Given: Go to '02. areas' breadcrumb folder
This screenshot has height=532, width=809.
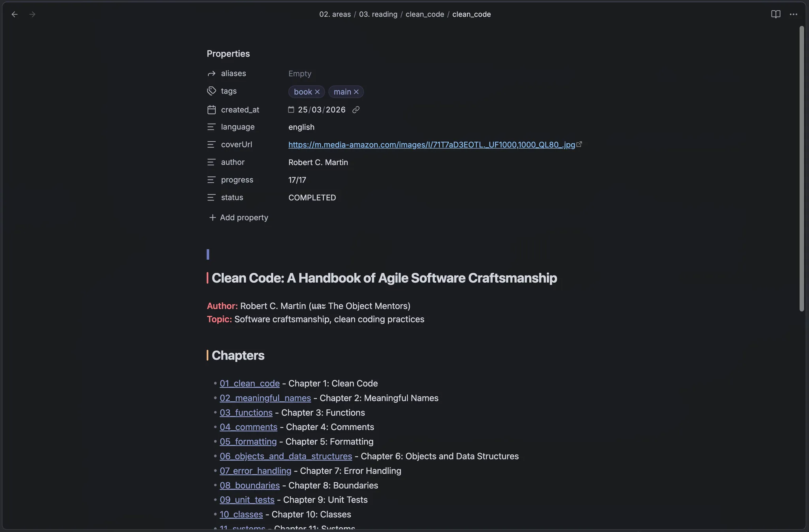Looking at the screenshot, I should tap(335, 15).
